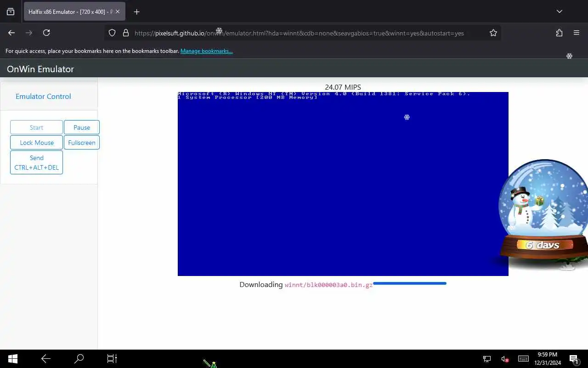Bookmark this page with star icon
The height and width of the screenshot is (368, 588).
[x=493, y=33]
